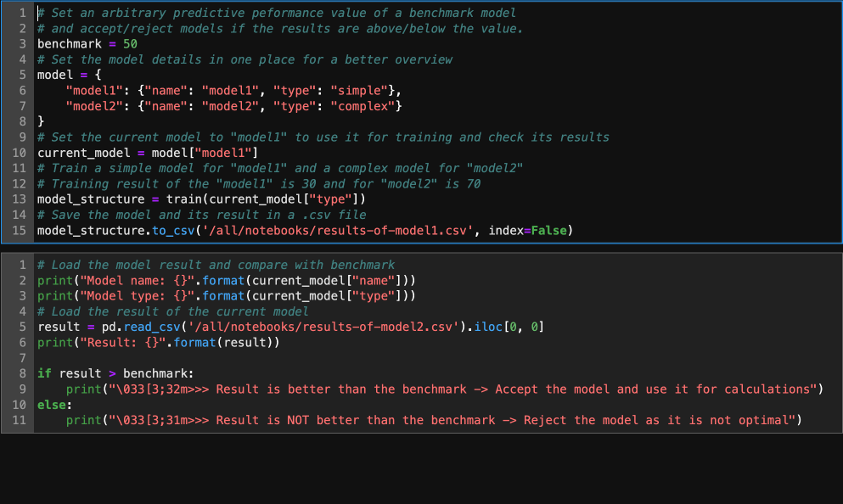
Task: Click line number 15 in the first cell
Action: 19,231
